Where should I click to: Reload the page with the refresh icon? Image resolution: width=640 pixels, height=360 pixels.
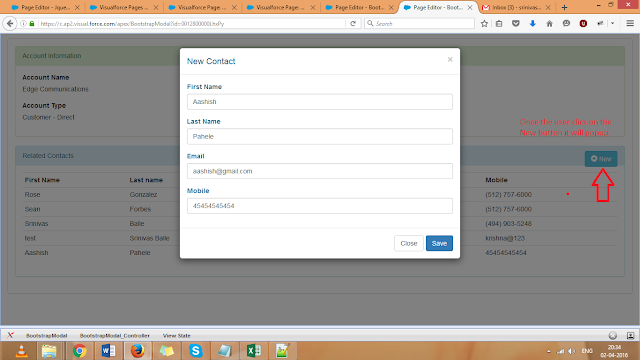pos(353,24)
